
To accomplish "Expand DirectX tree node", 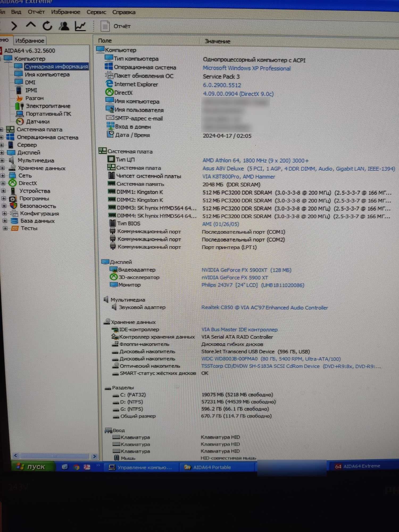I will (x=3, y=183).
